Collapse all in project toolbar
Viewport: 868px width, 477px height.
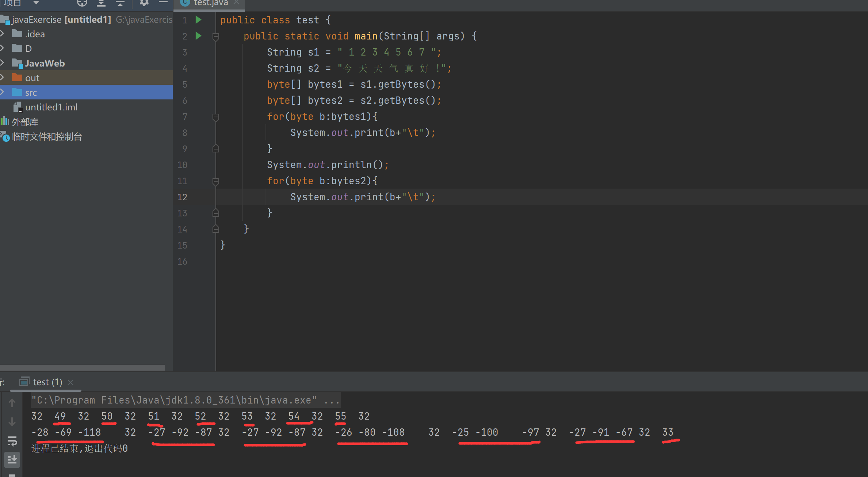120,3
